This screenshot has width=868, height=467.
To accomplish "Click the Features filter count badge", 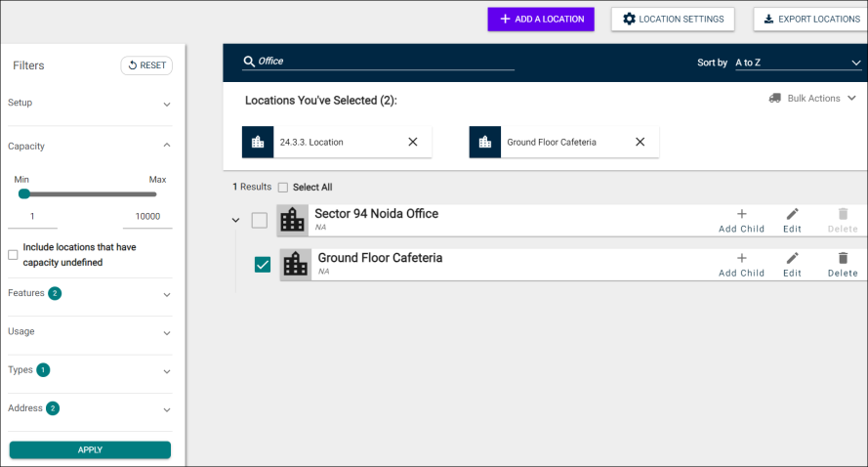I will (x=55, y=293).
